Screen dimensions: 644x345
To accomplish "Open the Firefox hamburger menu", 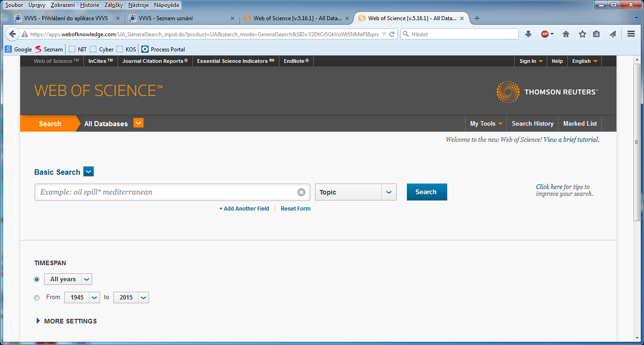I will click(x=631, y=34).
